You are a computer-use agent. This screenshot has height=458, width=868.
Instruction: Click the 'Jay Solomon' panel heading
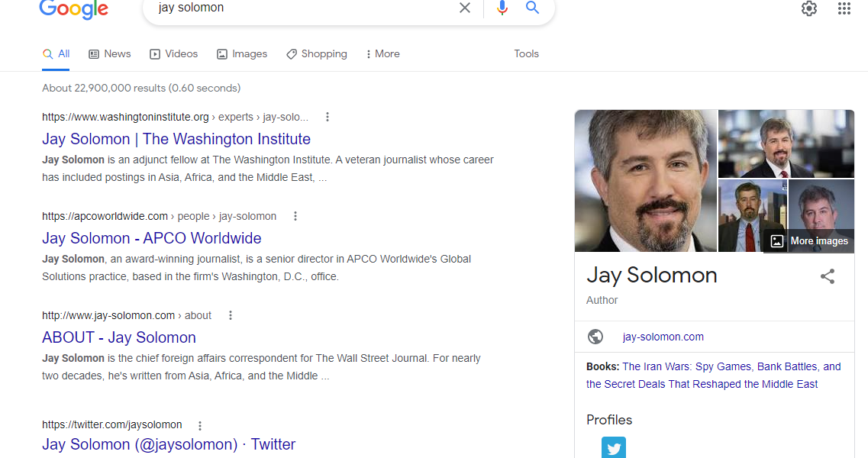(x=651, y=276)
